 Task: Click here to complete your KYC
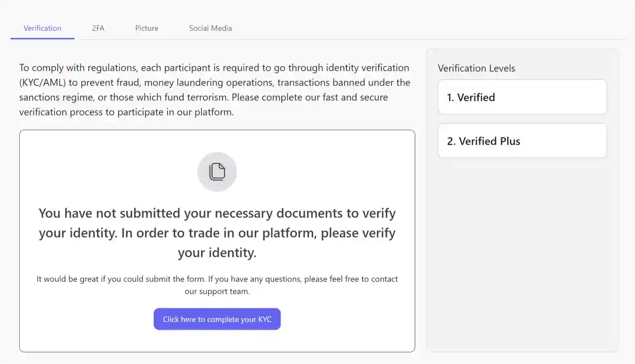point(217,319)
